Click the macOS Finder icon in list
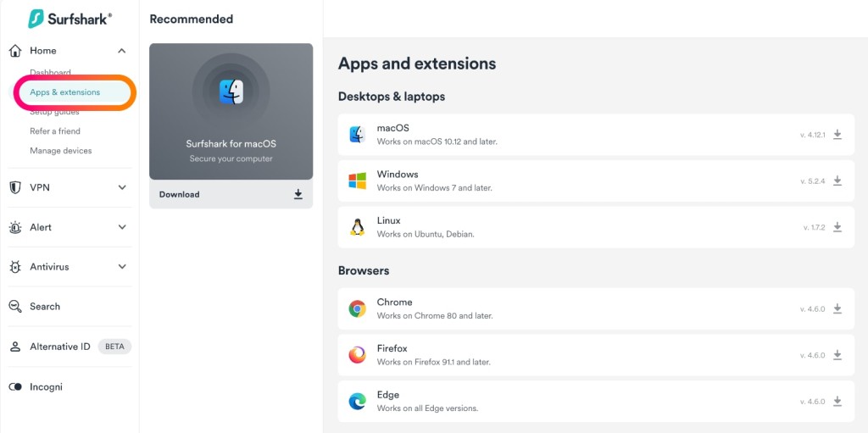Screen dimensions: 868x433 [x=357, y=135]
